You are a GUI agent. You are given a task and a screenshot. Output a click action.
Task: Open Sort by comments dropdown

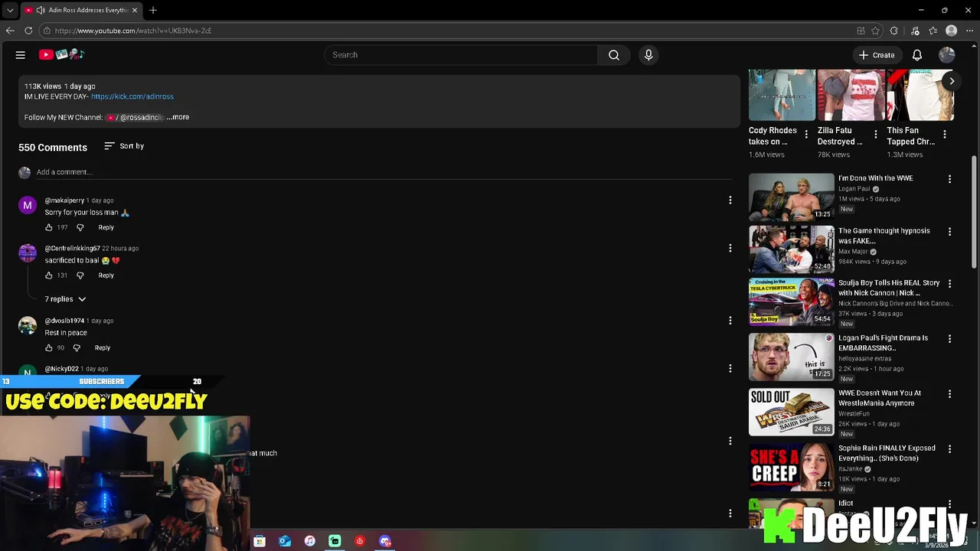click(x=124, y=146)
